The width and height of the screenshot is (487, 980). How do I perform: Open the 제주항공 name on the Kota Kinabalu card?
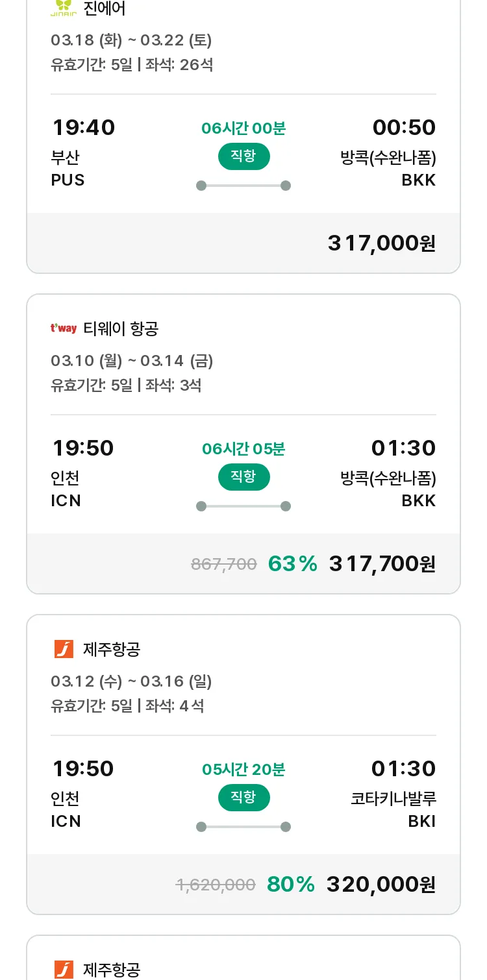pyautogui.click(x=112, y=649)
